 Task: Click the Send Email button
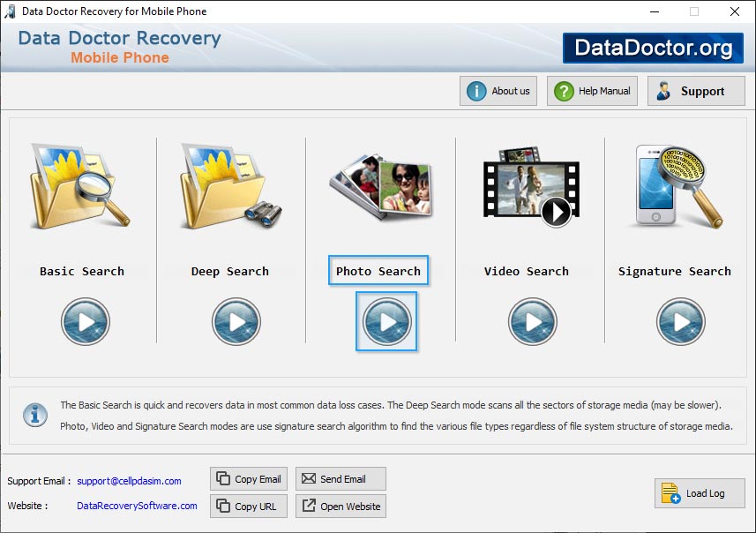tap(341, 479)
